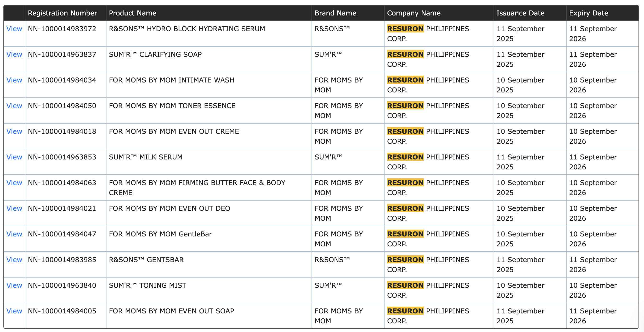
Task: View the Firming Butter Face & Body Creme entry
Action: point(14,183)
